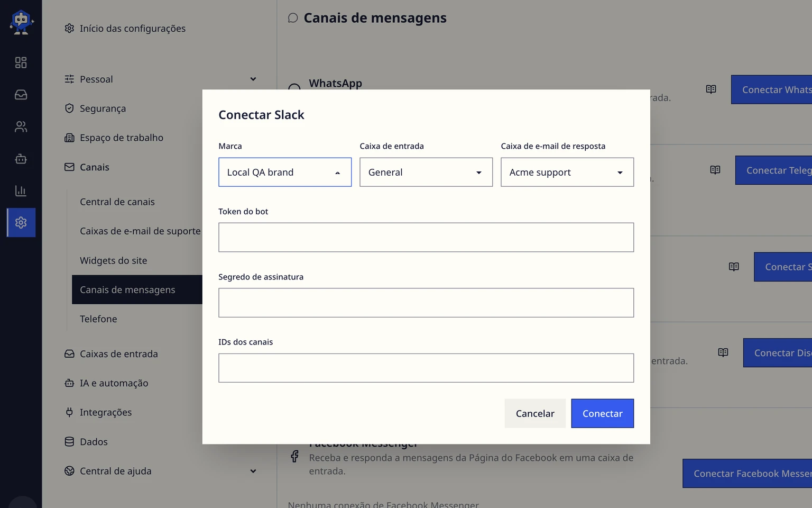812x508 pixels.
Task: Open the Marca dropdown showing Local QA brand
Action: (285, 172)
